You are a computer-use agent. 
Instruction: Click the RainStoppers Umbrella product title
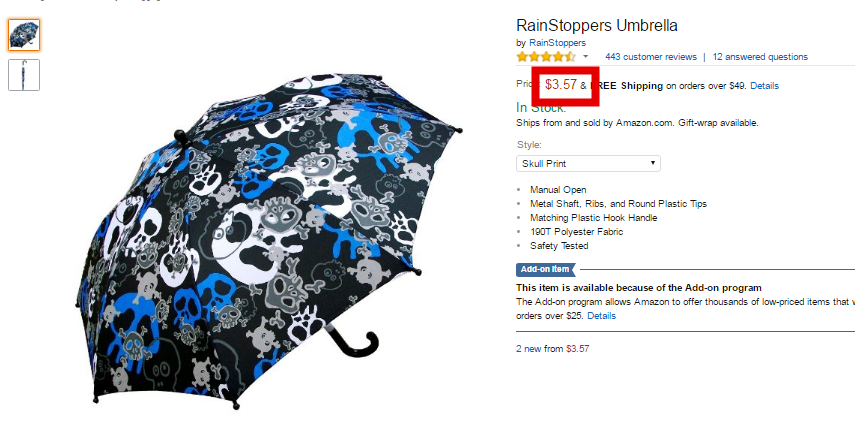pos(597,25)
